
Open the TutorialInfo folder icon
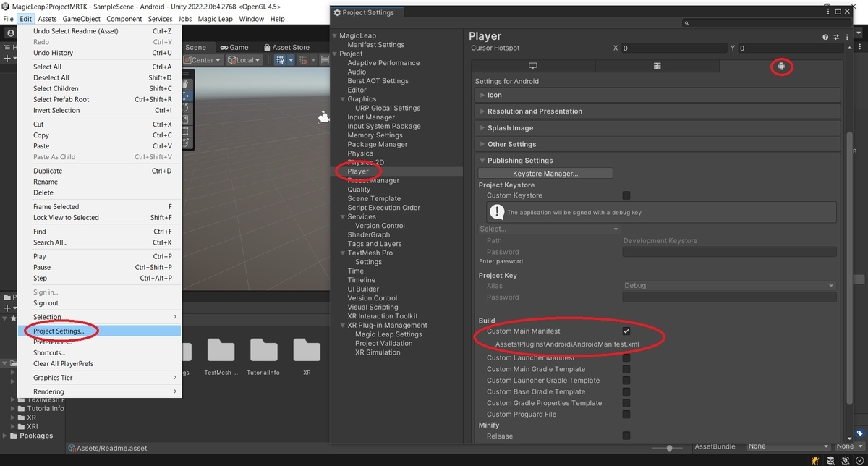(x=264, y=350)
